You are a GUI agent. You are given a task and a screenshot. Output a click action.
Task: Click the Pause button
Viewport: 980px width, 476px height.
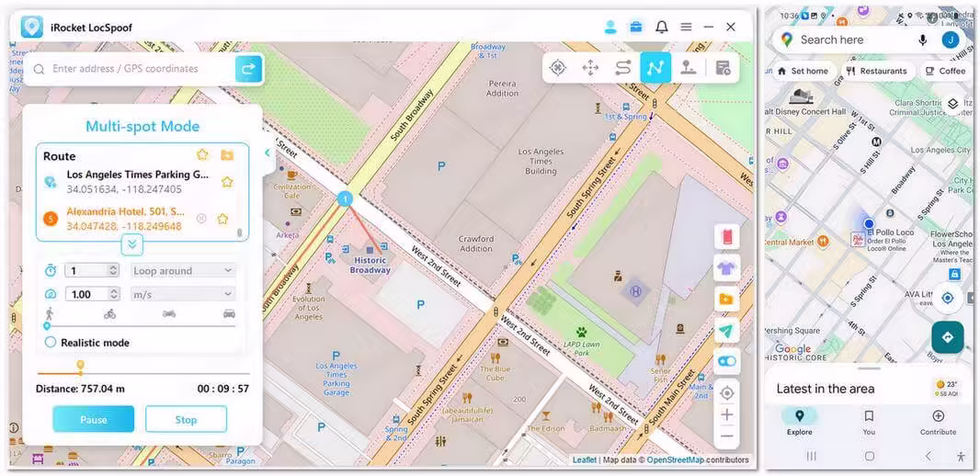coord(93,419)
